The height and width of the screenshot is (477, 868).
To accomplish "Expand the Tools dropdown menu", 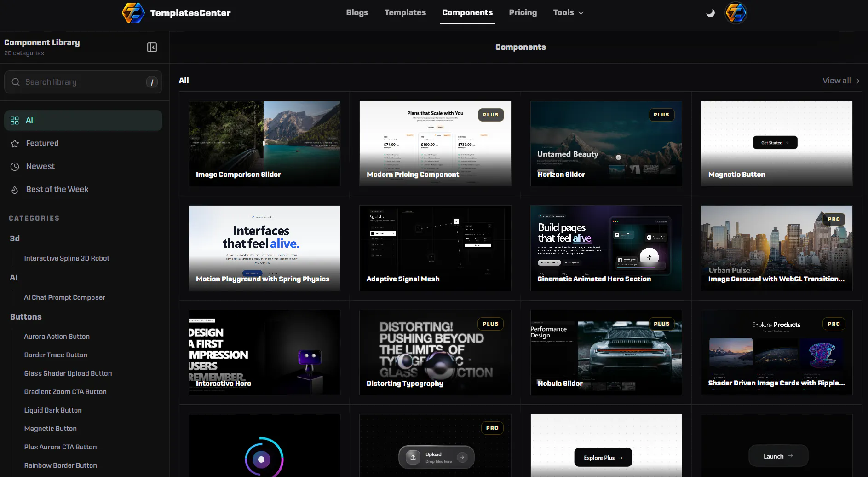I will tap(569, 12).
